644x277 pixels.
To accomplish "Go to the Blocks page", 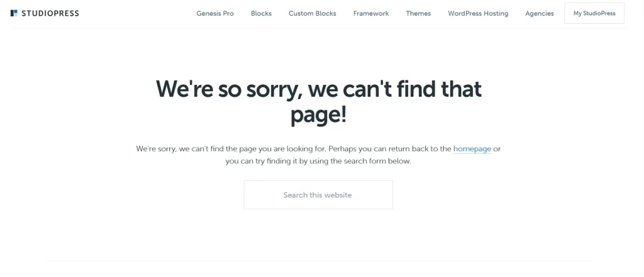I will tap(261, 13).
